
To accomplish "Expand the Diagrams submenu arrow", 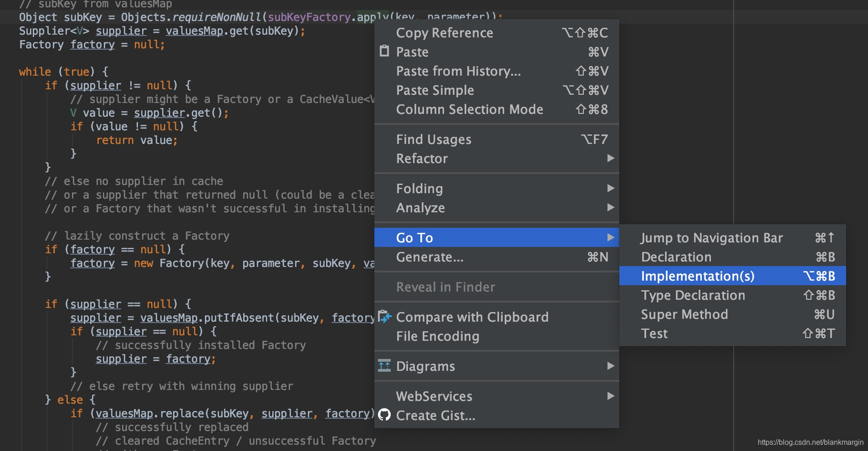I will coord(611,366).
